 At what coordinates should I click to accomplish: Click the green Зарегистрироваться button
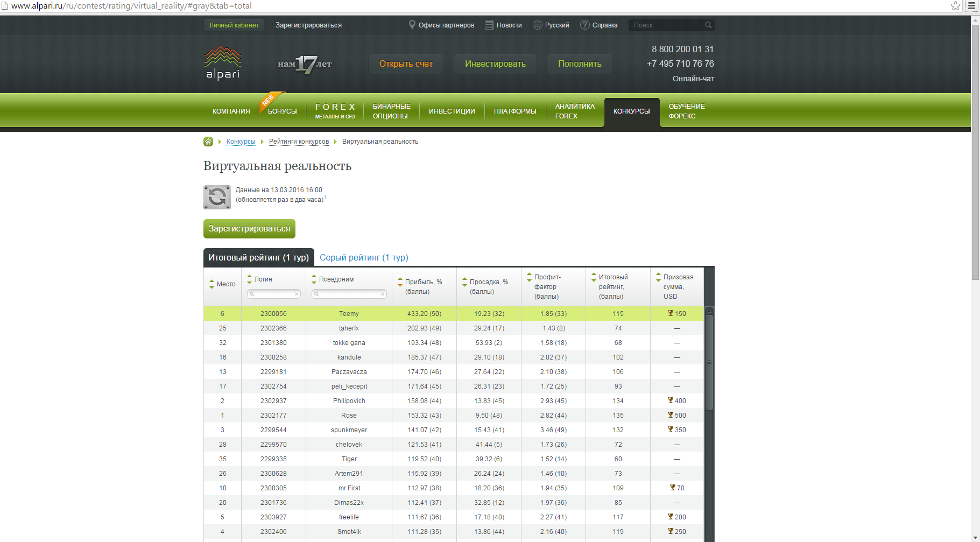249,229
